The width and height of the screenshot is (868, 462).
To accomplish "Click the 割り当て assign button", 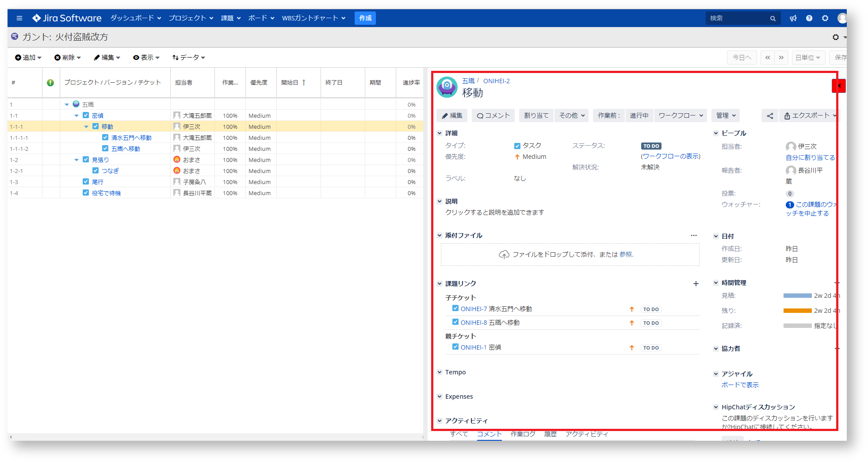I will click(536, 115).
